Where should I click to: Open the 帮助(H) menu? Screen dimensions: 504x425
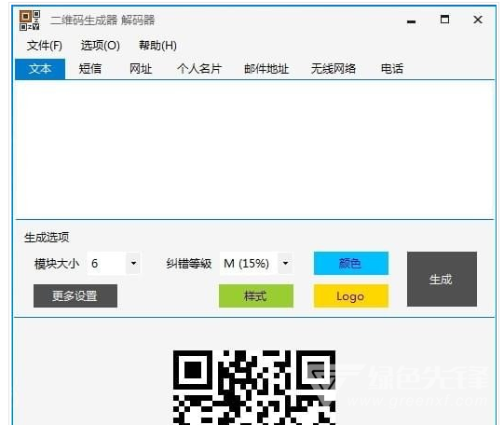(157, 46)
